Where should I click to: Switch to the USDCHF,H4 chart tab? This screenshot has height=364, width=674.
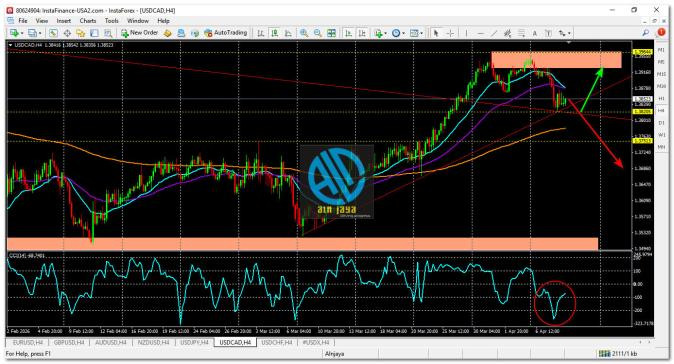pos(276,343)
